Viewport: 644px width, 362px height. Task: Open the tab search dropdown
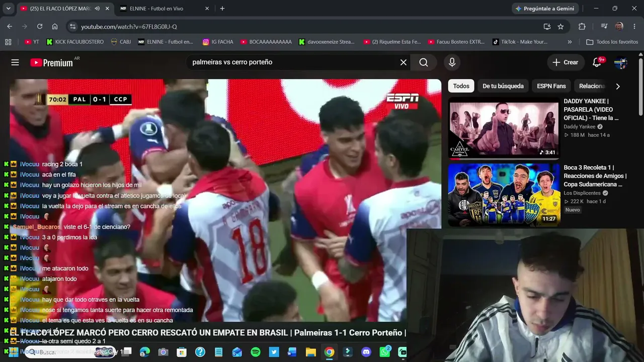click(x=8, y=9)
